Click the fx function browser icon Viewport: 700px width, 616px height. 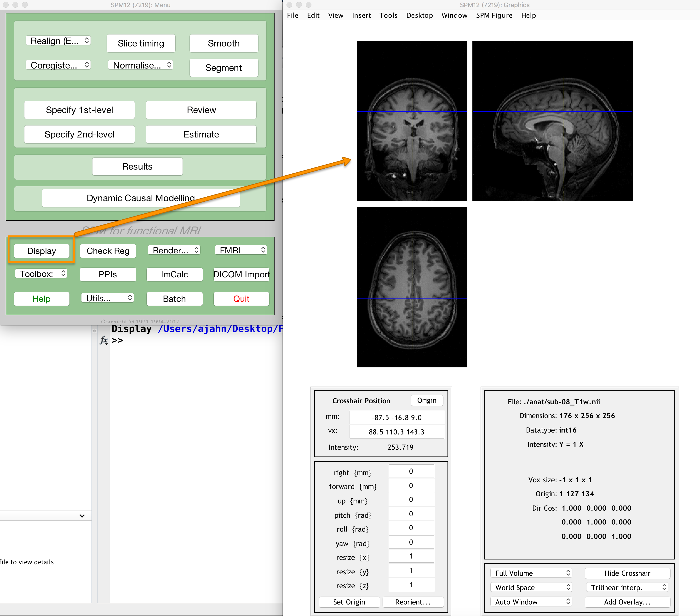click(x=104, y=340)
